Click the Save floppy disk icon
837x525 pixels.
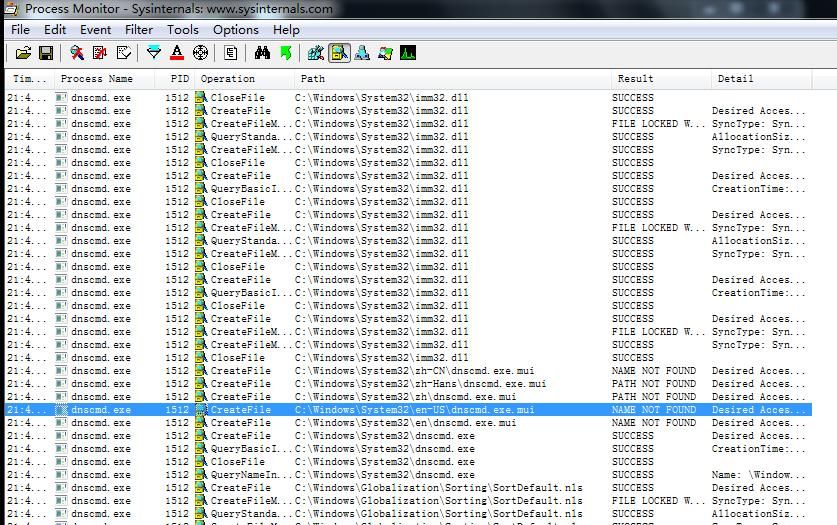click(x=46, y=53)
